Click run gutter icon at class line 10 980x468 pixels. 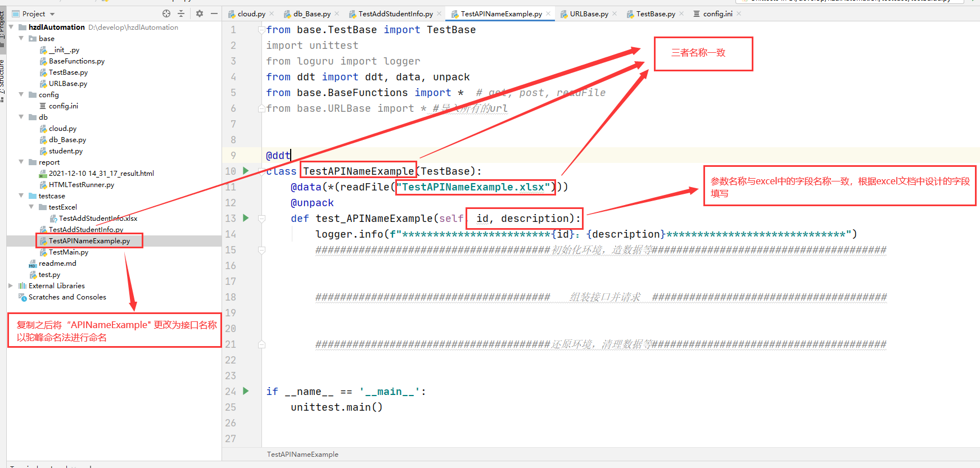(x=246, y=171)
